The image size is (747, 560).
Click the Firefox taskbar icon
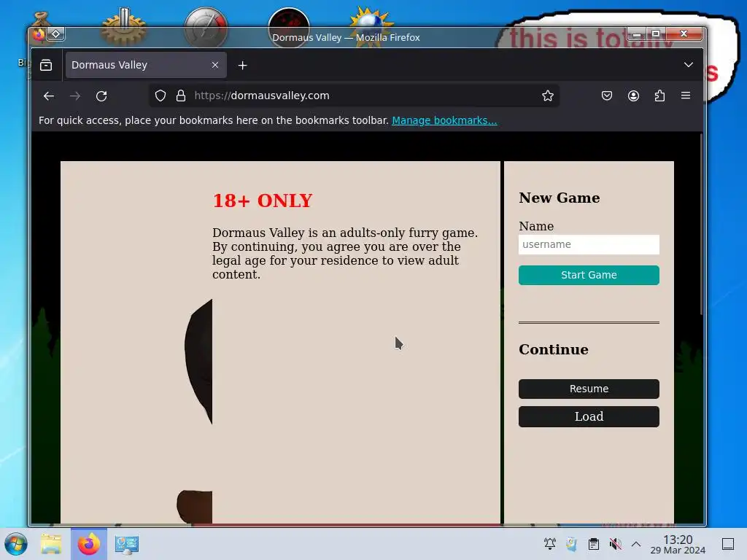(x=89, y=544)
